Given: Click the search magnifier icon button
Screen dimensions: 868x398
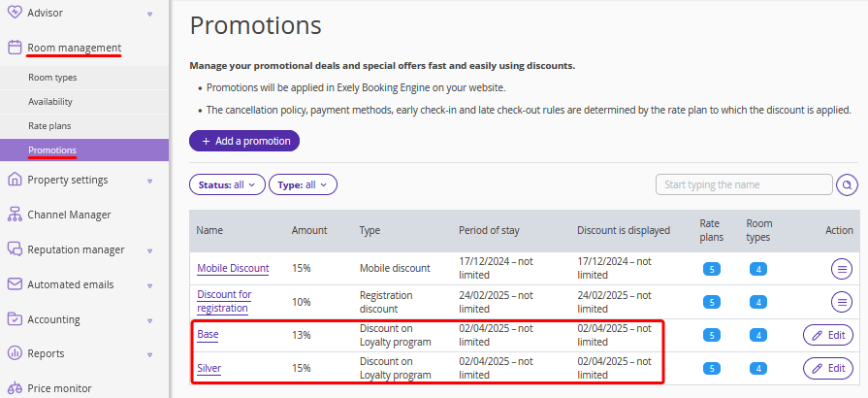Looking at the screenshot, I should pyautogui.click(x=847, y=184).
